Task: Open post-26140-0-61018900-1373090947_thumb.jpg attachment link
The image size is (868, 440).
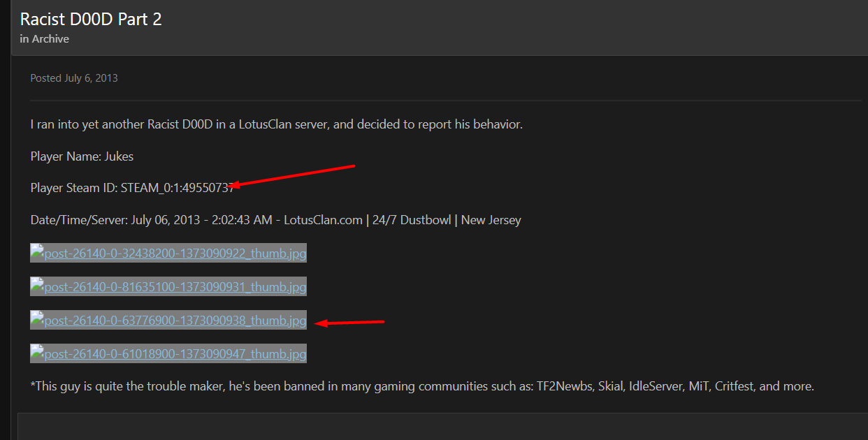Action: coord(175,354)
